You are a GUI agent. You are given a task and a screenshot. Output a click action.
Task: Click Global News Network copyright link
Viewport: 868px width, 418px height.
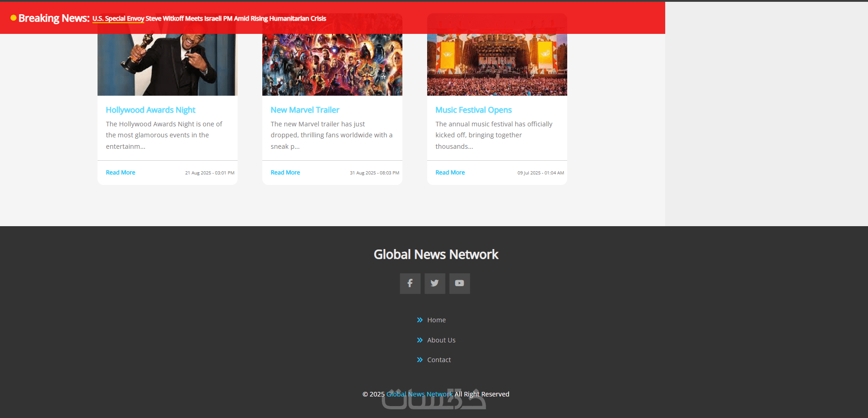point(419,394)
